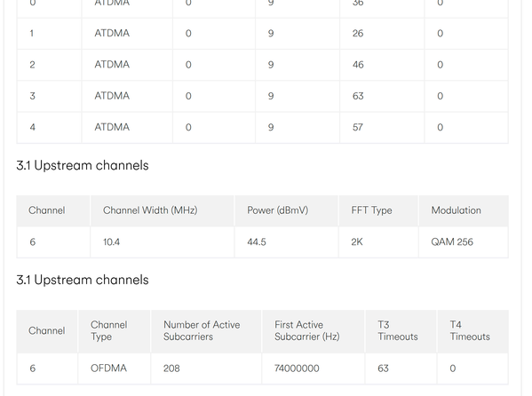Select the 44.5 power value cell
The height and width of the screenshot is (396, 532).
pos(257,242)
